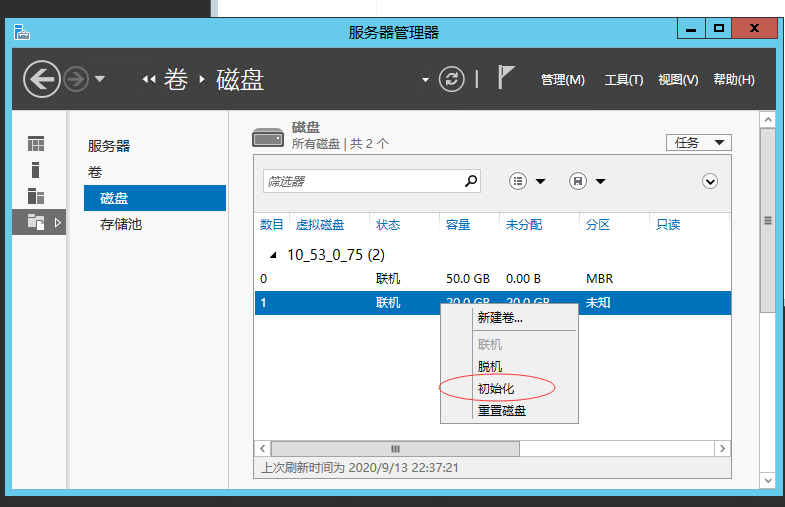Image resolution: width=785 pixels, height=507 pixels.
Task: Click the horizontal scrollbar thumb
Action: pyautogui.click(x=395, y=448)
